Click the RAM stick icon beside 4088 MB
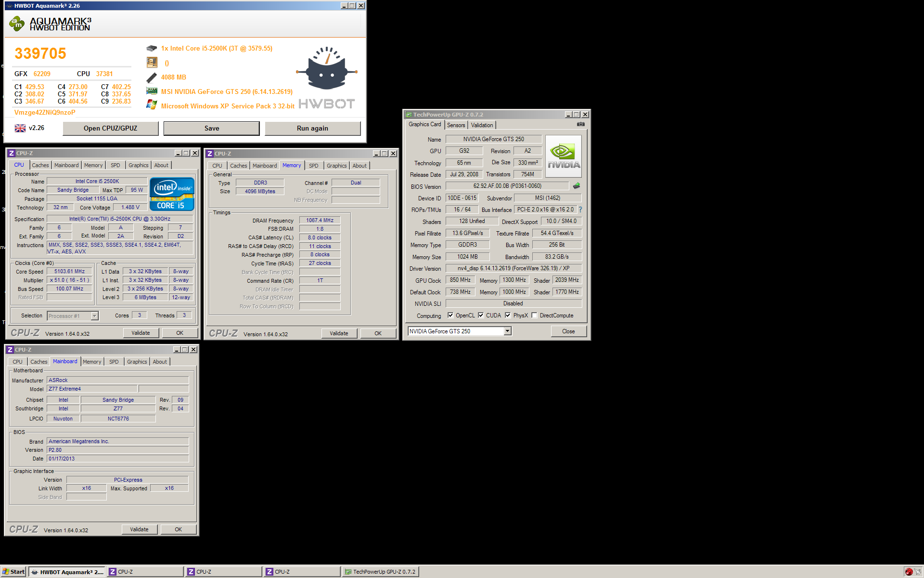Viewport: 924px width, 578px height. click(x=152, y=78)
